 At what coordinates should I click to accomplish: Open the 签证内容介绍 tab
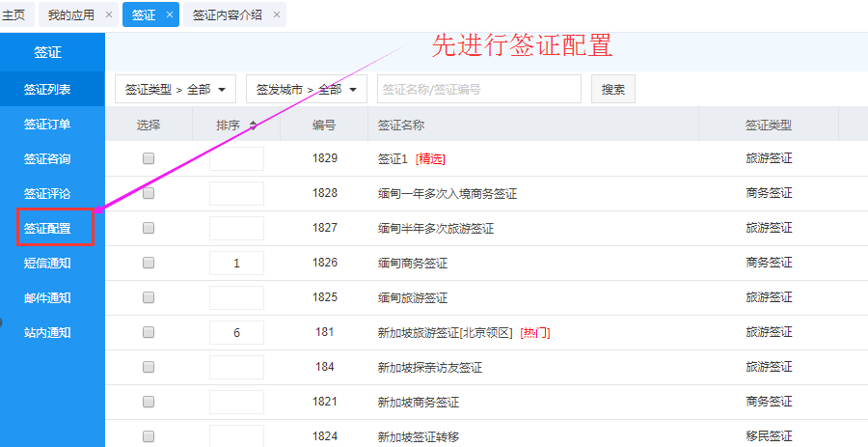(227, 14)
